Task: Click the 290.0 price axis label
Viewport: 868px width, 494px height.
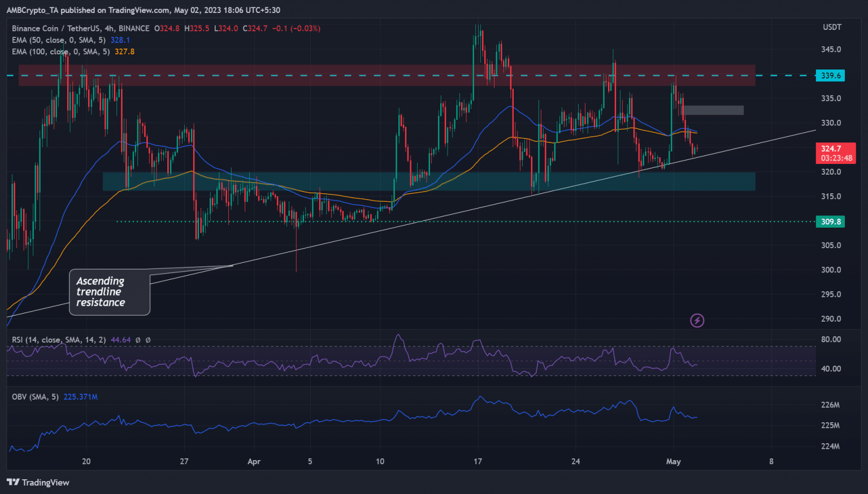Action: coord(831,319)
